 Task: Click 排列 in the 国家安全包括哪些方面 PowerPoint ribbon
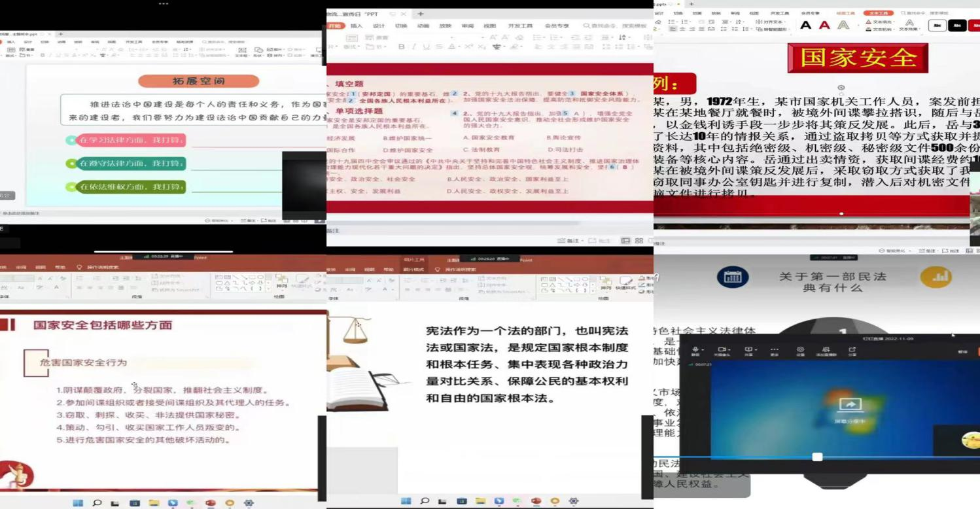pyautogui.click(x=281, y=281)
